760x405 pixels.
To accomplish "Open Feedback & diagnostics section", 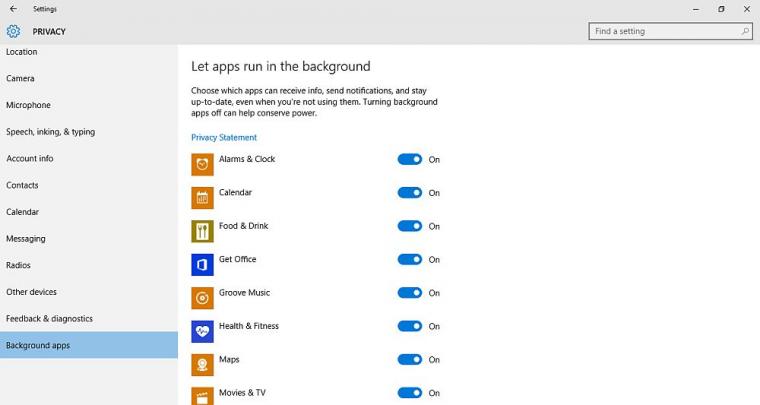I will click(89, 318).
